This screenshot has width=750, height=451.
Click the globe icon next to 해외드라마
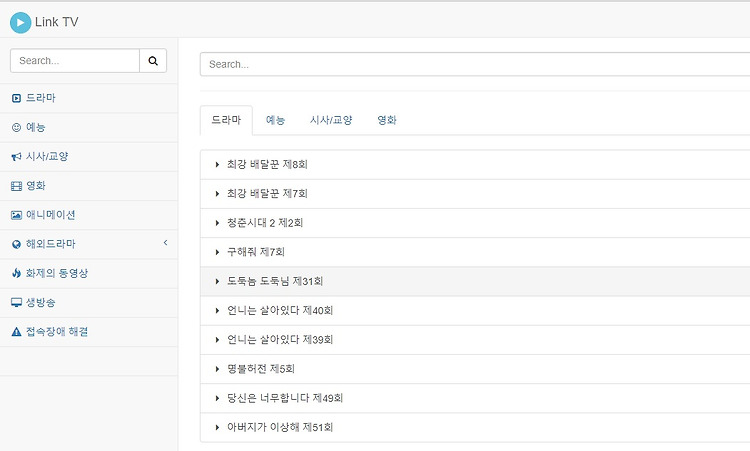16,244
